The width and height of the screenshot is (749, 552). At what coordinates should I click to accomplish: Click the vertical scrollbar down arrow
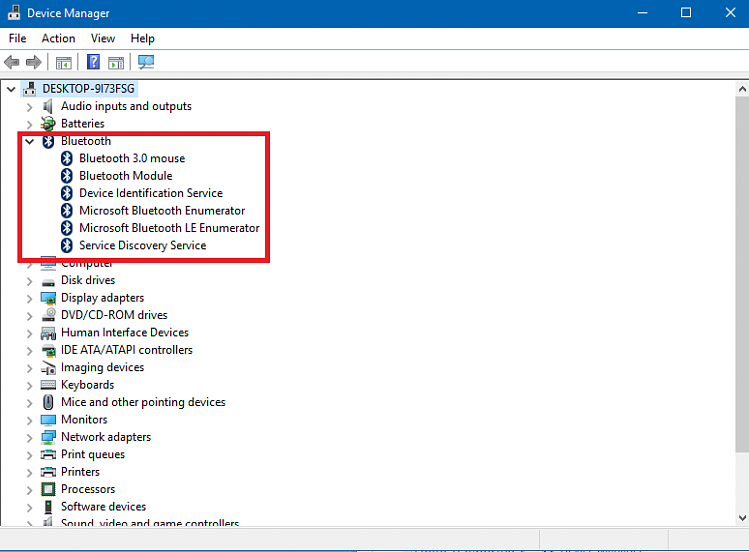[741, 516]
